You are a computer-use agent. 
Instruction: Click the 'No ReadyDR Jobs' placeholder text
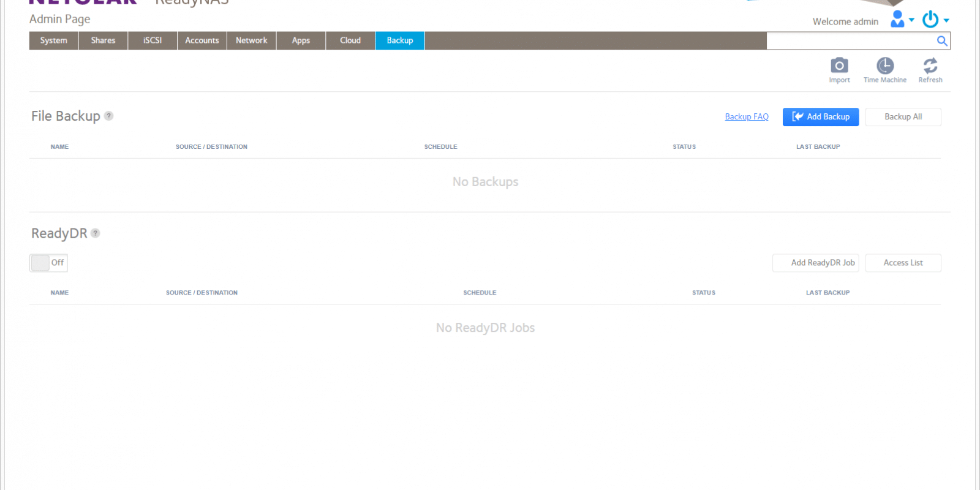486,328
